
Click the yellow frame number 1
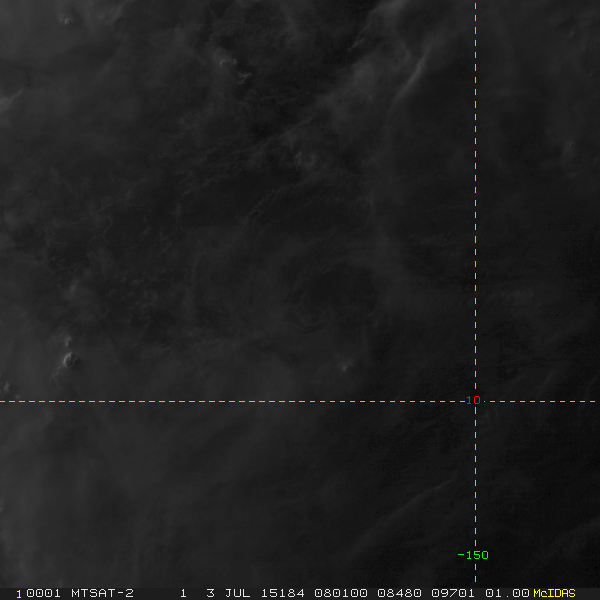tap(19, 594)
